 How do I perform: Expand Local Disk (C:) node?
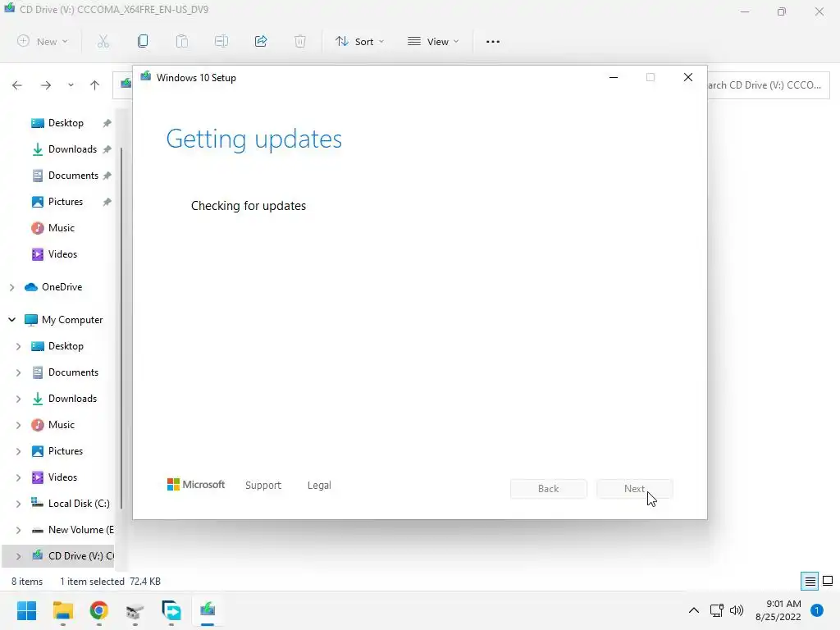coord(18,504)
